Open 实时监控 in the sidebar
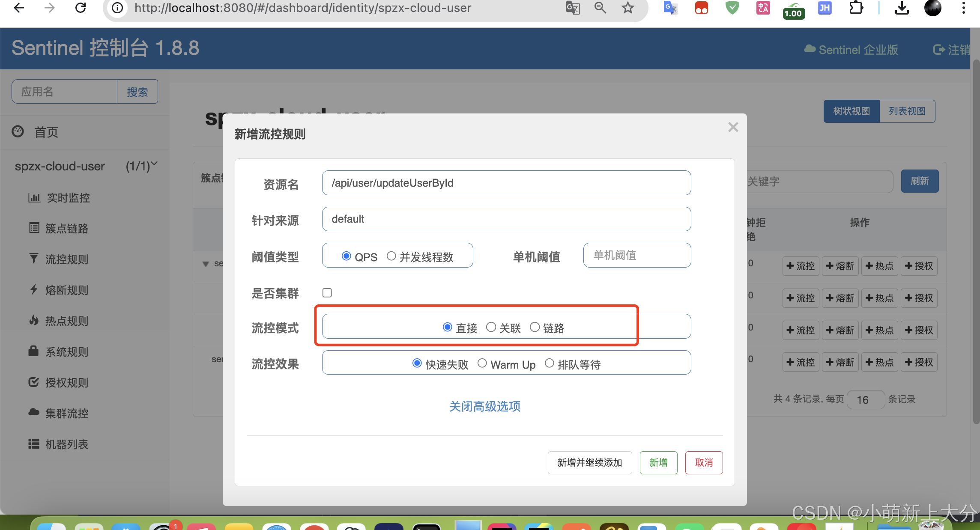 point(68,198)
